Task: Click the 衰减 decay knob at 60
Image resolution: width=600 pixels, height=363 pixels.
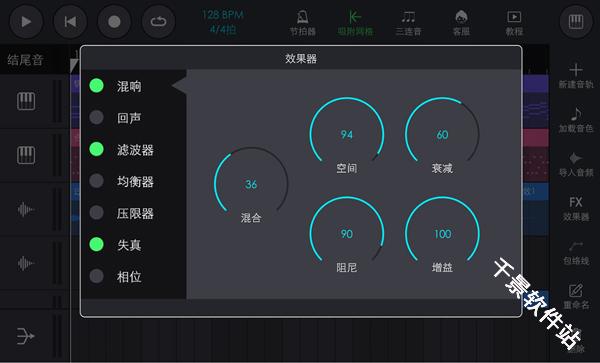Action: (x=442, y=134)
